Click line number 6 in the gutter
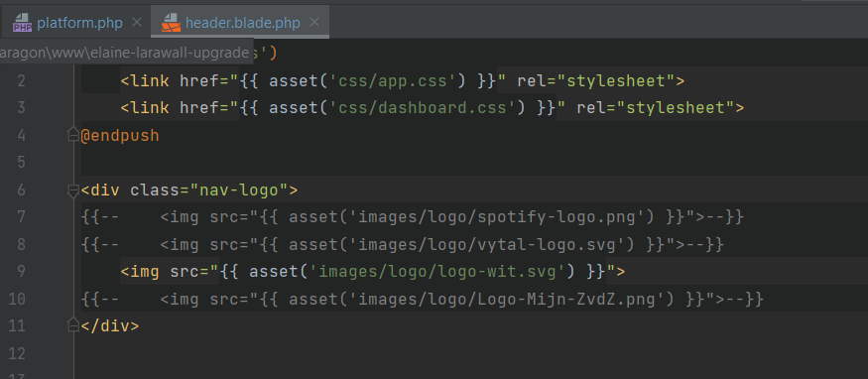This screenshot has height=379, width=868. 21,190
